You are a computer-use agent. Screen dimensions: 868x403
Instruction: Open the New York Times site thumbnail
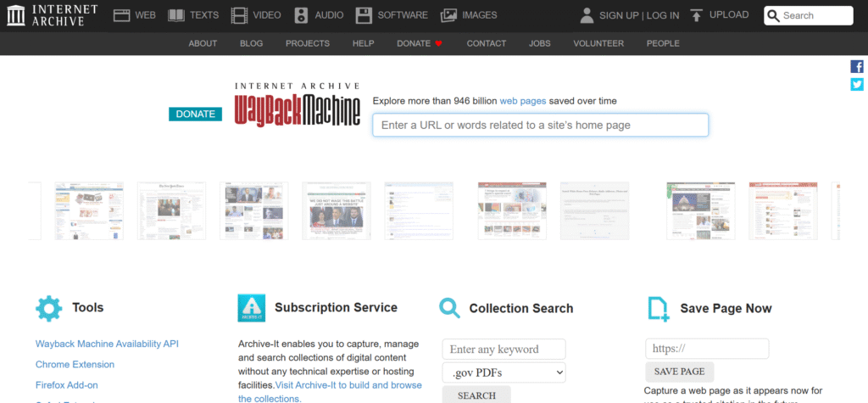click(x=171, y=210)
